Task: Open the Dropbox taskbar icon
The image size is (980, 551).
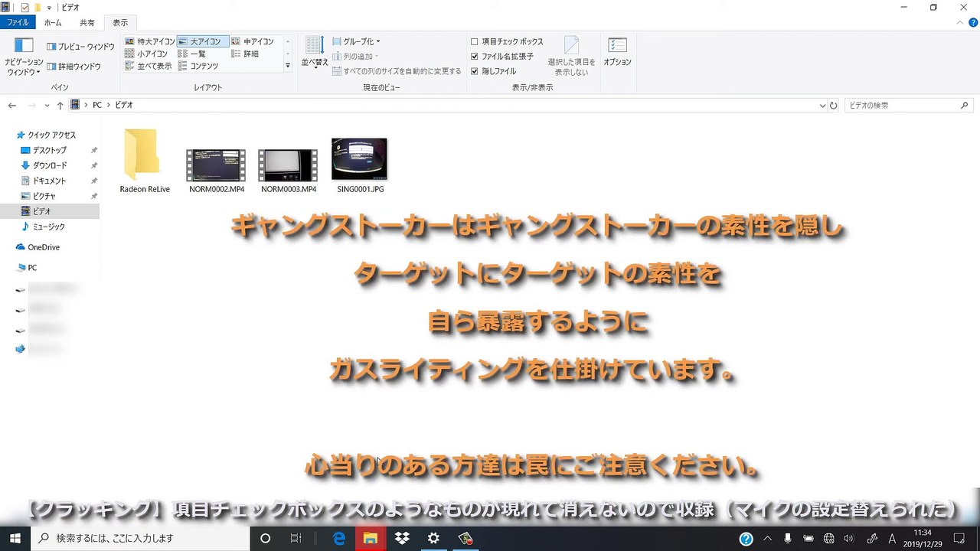Action: pyautogui.click(x=402, y=538)
